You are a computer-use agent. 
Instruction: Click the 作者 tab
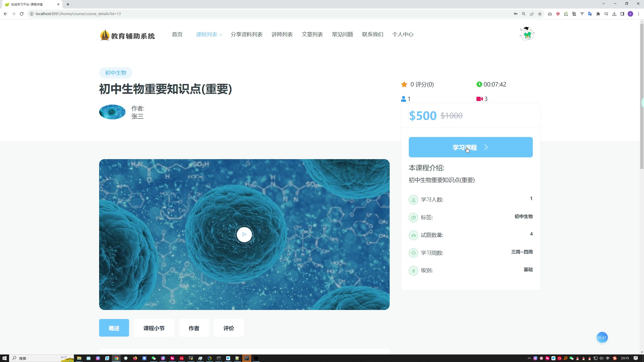194,328
